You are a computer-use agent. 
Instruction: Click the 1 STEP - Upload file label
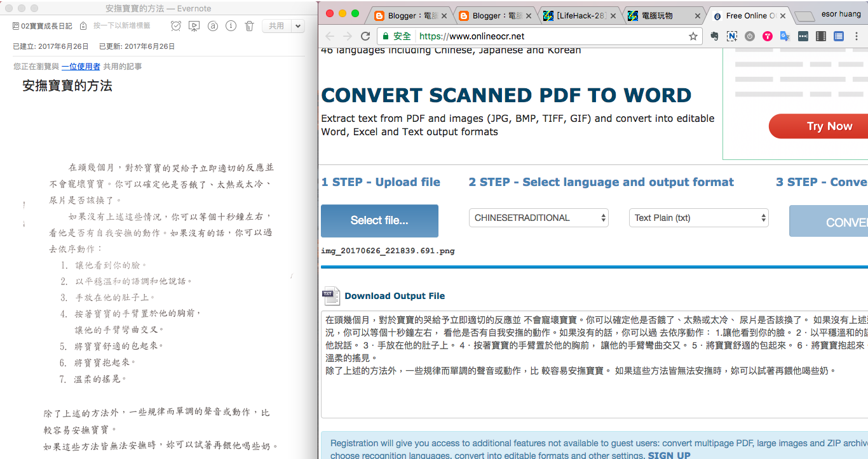(381, 182)
